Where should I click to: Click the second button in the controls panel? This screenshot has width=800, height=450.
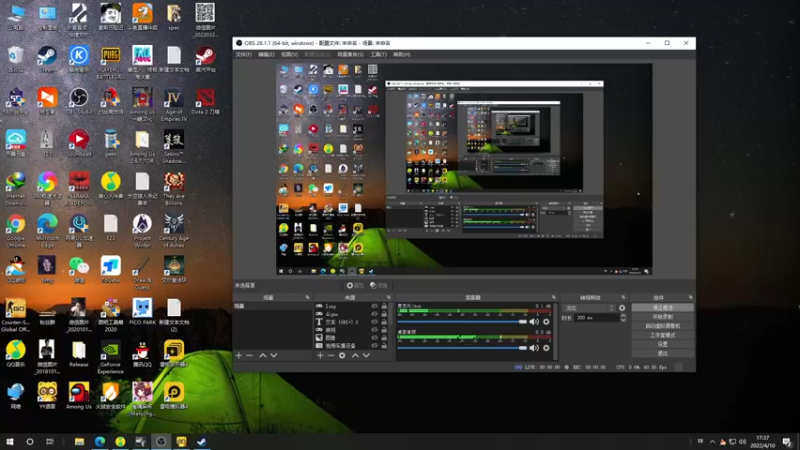662,317
